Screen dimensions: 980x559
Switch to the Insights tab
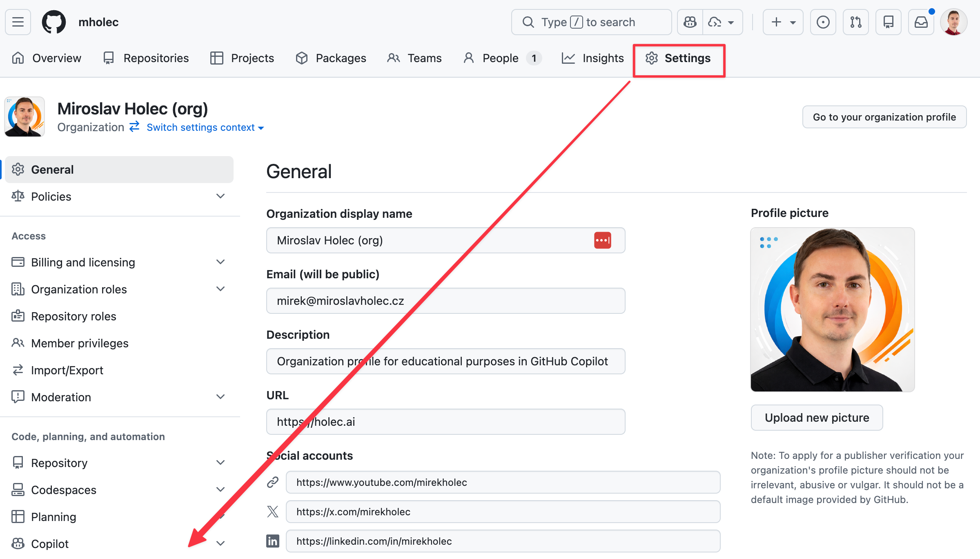(593, 58)
